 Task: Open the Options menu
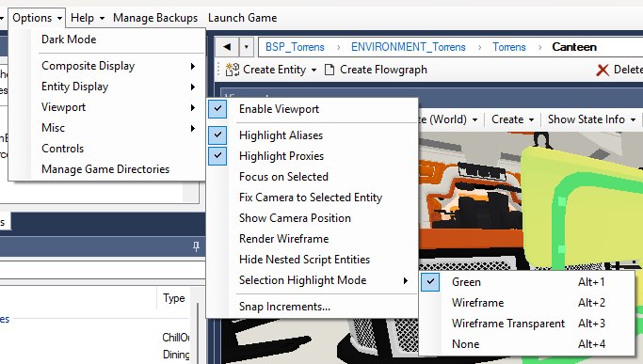pyautogui.click(x=37, y=18)
